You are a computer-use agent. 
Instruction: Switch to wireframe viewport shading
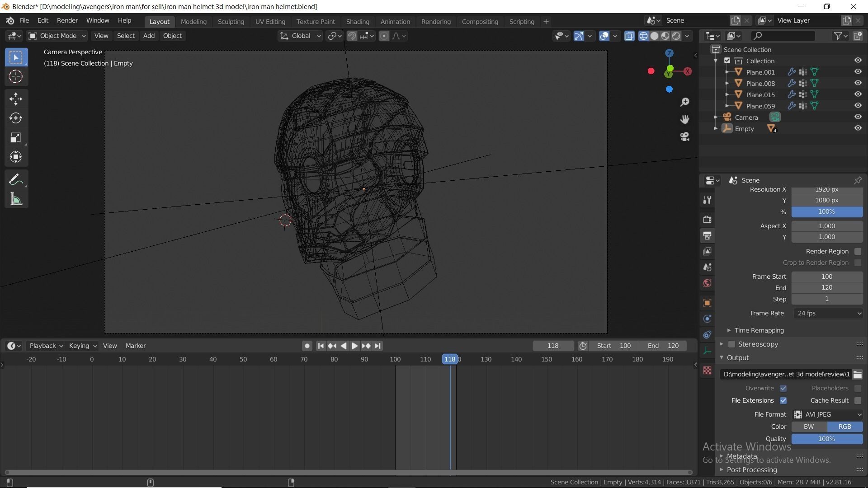click(x=643, y=36)
